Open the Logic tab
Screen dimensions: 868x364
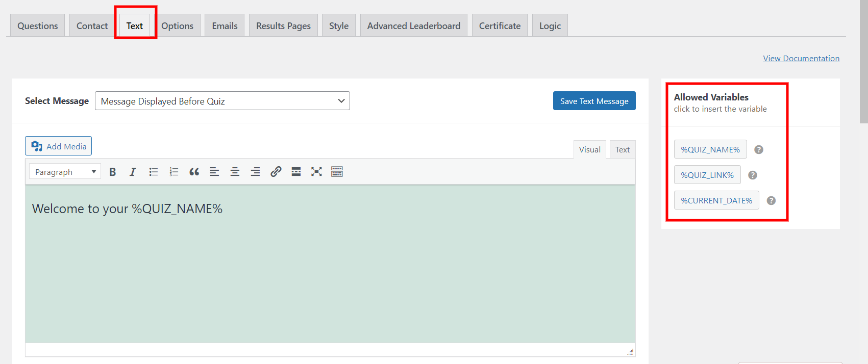click(550, 25)
